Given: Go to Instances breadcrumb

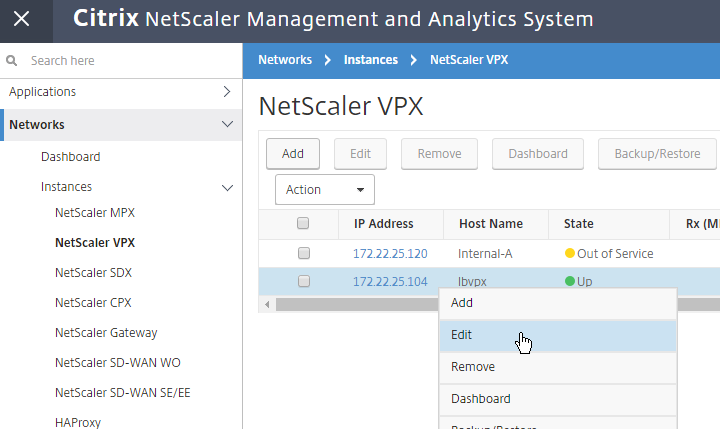Looking at the screenshot, I should [371, 60].
